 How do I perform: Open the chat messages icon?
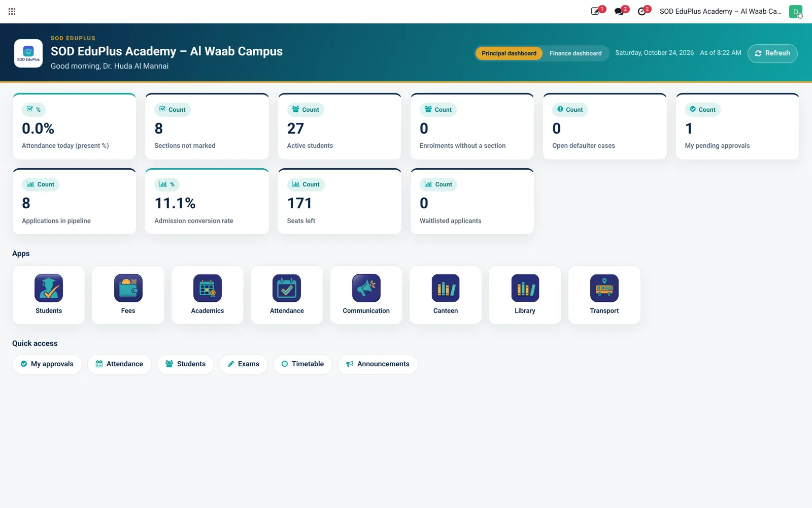point(619,11)
